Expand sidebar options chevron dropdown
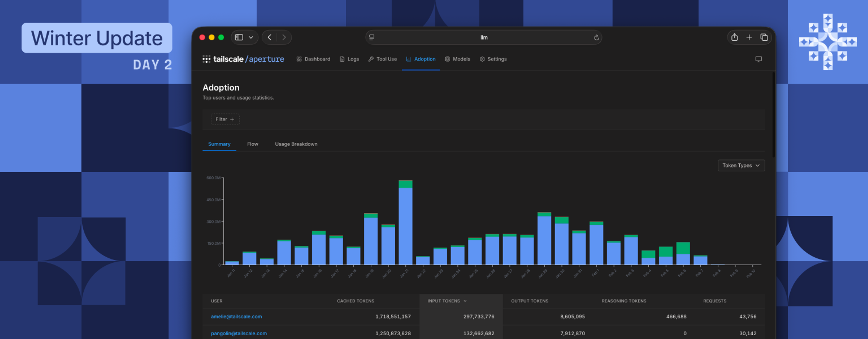868x339 pixels. pyautogui.click(x=251, y=38)
